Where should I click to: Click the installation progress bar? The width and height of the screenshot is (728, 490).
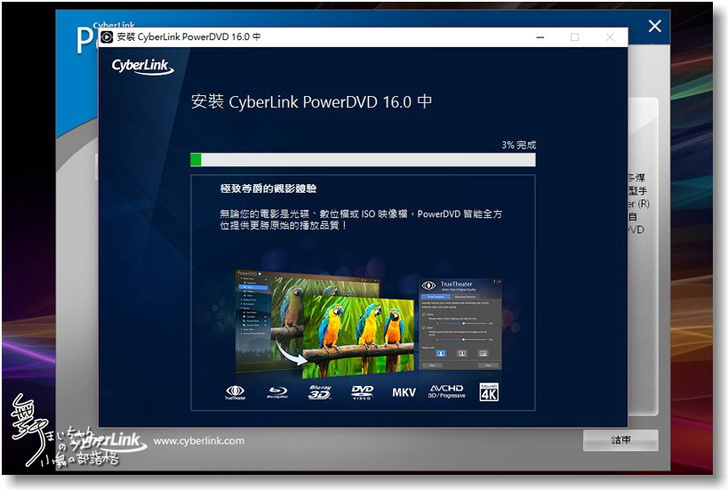363,160
